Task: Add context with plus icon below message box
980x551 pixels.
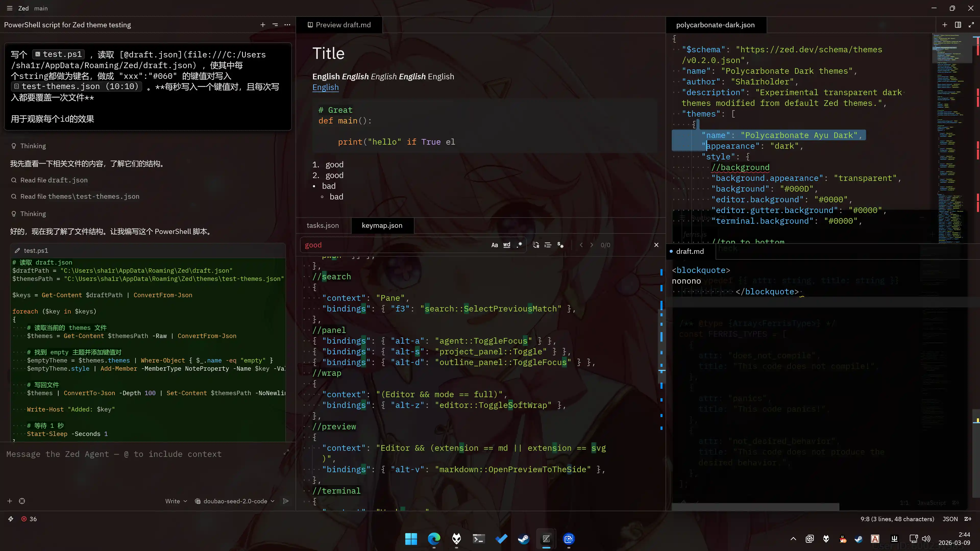Action: click(x=9, y=501)
